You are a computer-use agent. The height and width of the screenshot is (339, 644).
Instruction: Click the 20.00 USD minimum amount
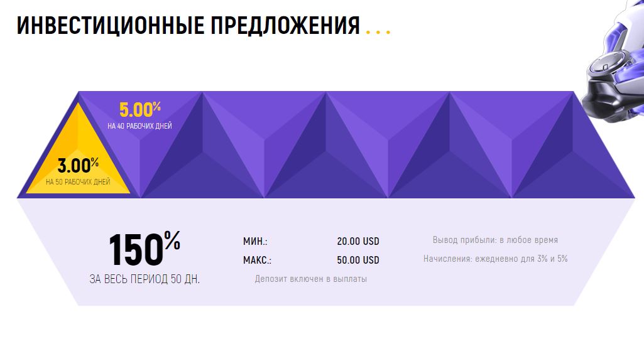tap(358, 241)
